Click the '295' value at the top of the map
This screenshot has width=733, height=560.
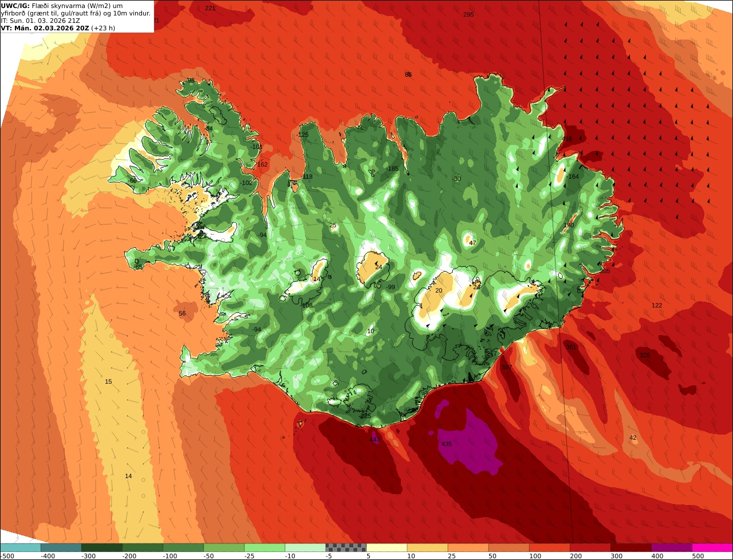(468, 14)
